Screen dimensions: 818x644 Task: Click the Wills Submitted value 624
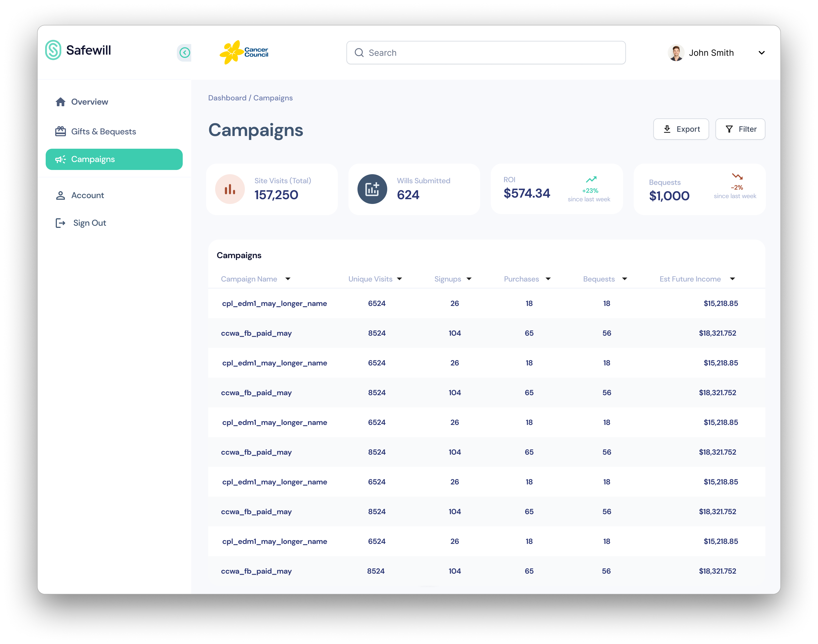[x=408, y=195]
